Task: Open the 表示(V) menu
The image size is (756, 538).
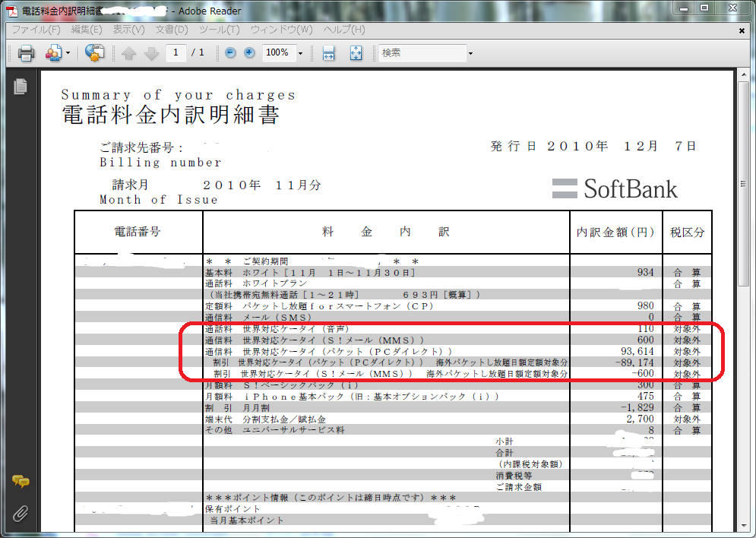Action: tap(128, 30)
